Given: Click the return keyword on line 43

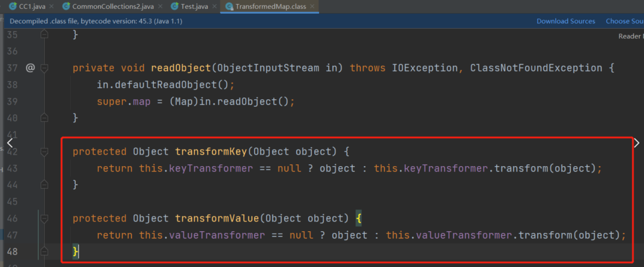Looking at the screenshot, I should tap(114, 168).
